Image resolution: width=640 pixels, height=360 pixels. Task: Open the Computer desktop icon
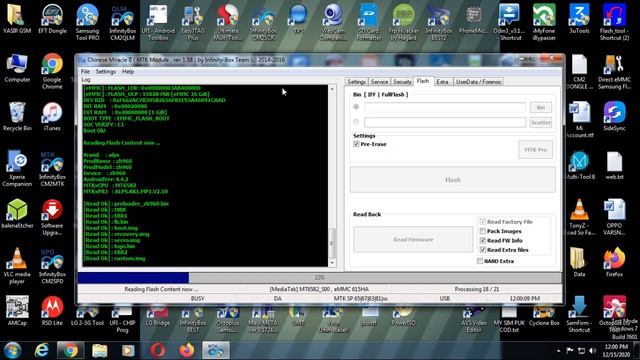coord(17,68)
